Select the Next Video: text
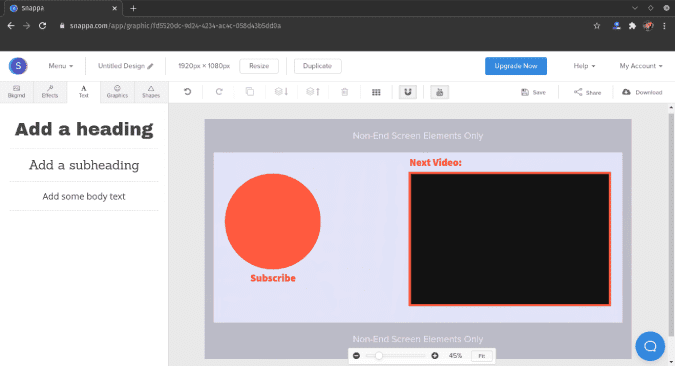Screen dimensions: 675x366 point(435,162)
